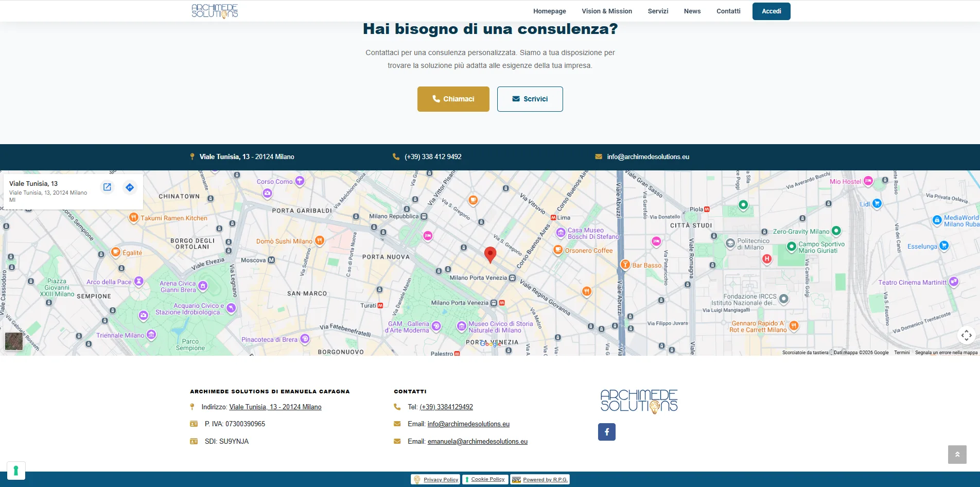Click the Lidl store marker
The image size is (980, 487).
[x=877, y=203]
